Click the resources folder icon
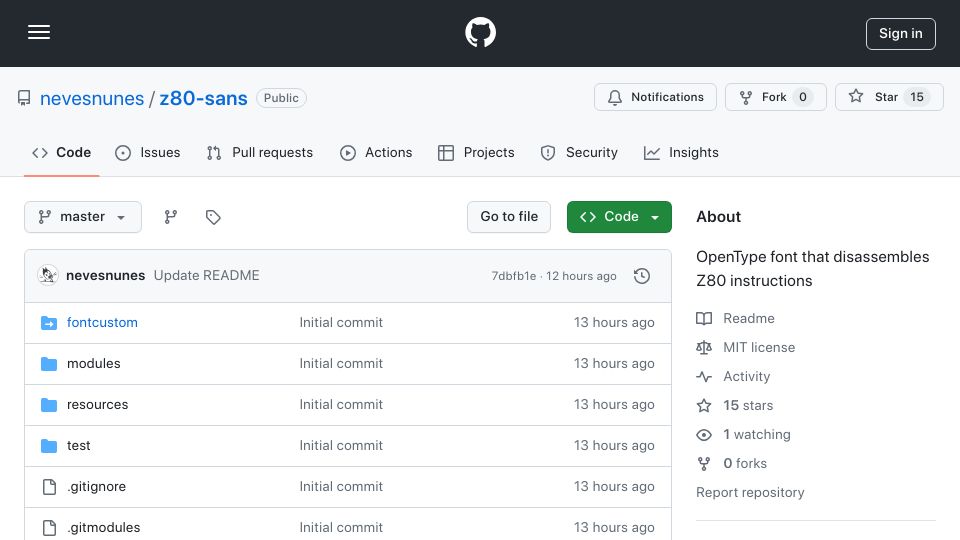 [49, 405]
